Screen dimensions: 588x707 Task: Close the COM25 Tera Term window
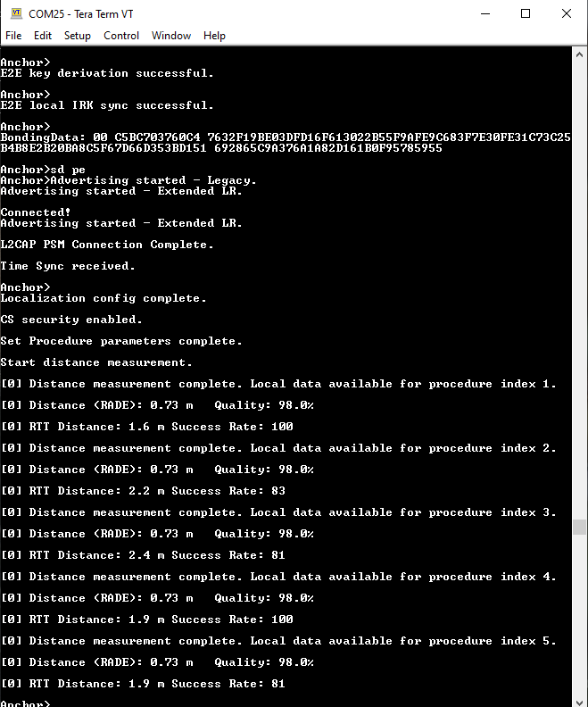(x=567, y=13)
